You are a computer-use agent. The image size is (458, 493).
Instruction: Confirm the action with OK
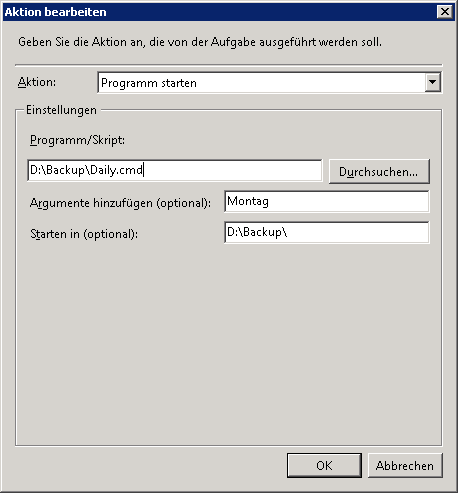point(324,465)
